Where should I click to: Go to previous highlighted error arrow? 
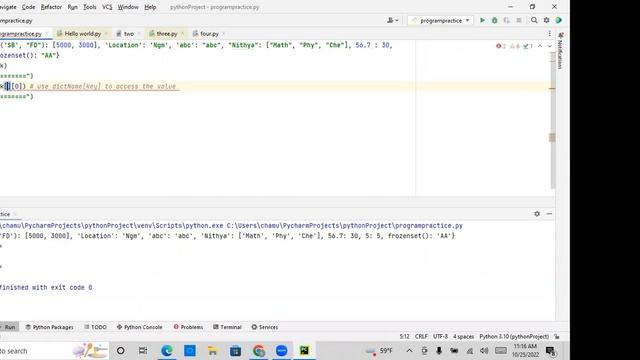coord(540,46)
